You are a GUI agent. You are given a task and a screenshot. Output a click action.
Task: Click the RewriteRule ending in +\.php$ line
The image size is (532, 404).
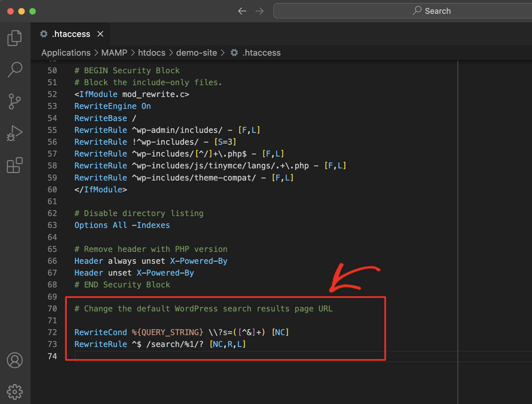pos(179,154)
